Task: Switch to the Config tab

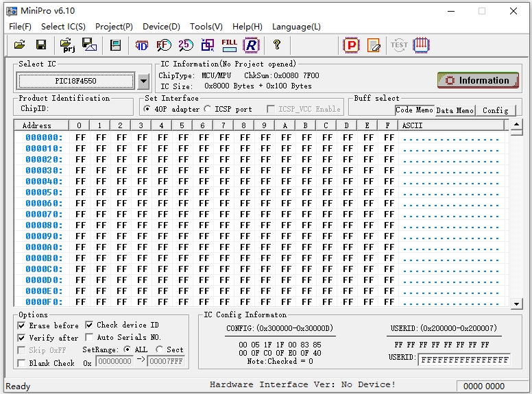Action: (496, 110)
